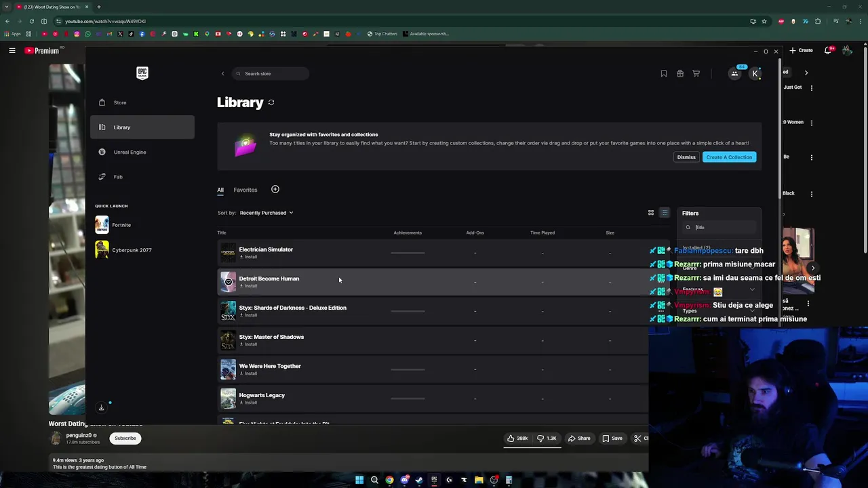Select Library in the Epic sidebar
Viewport: 868px width, 488px height.
(142, 127)
